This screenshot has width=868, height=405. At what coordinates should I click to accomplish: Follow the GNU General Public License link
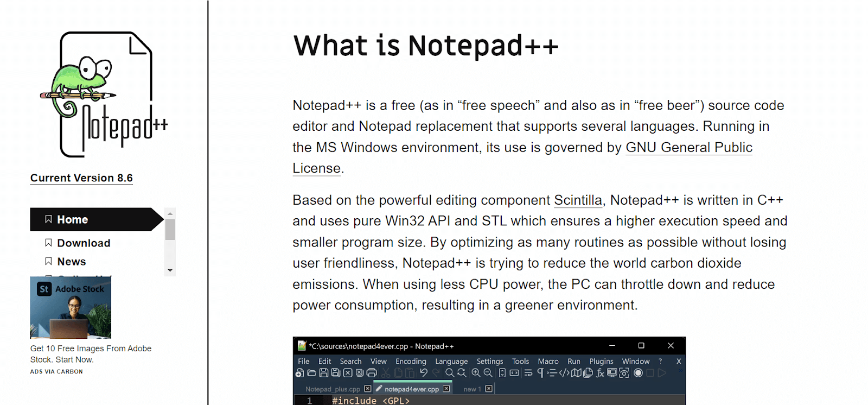[689, 148]
